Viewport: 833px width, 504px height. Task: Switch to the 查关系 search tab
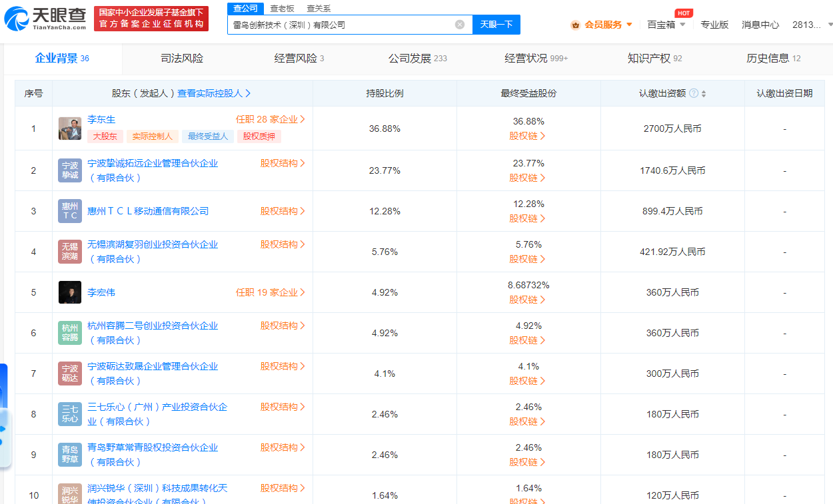319,9
